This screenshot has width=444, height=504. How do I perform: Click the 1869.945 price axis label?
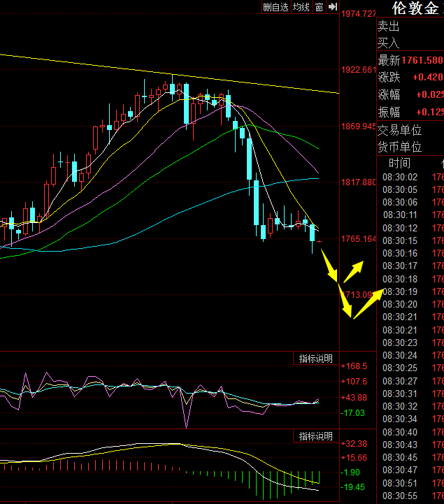358,127
